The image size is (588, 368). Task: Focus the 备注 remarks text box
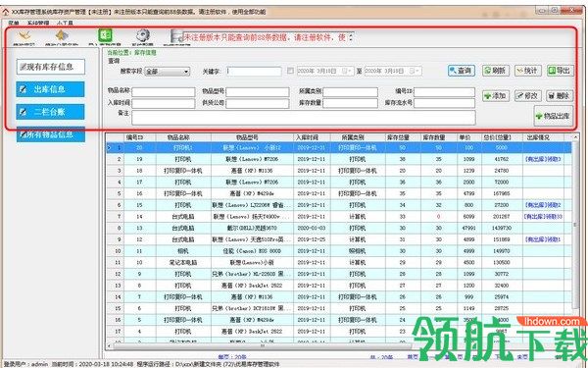coord(304,118)
